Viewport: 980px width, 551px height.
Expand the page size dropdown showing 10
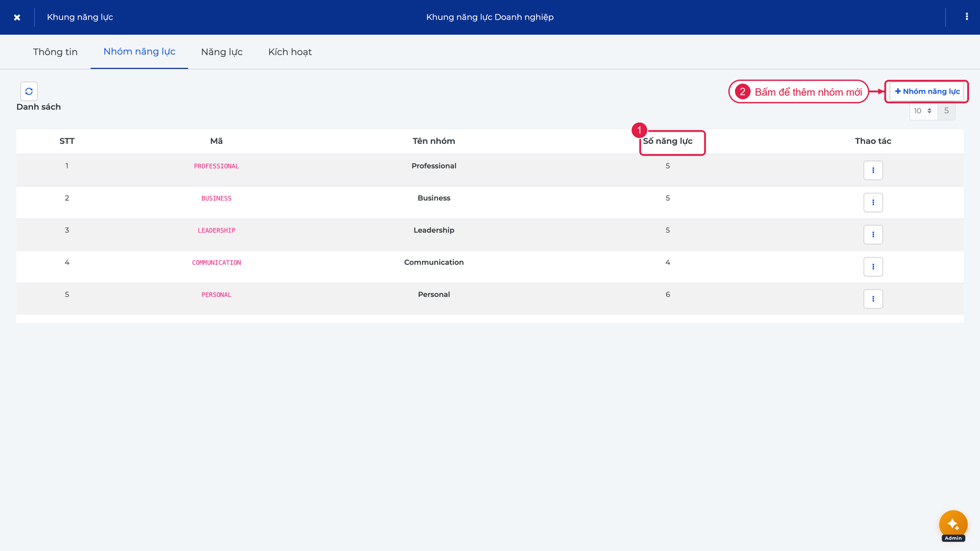click(923, 111)
